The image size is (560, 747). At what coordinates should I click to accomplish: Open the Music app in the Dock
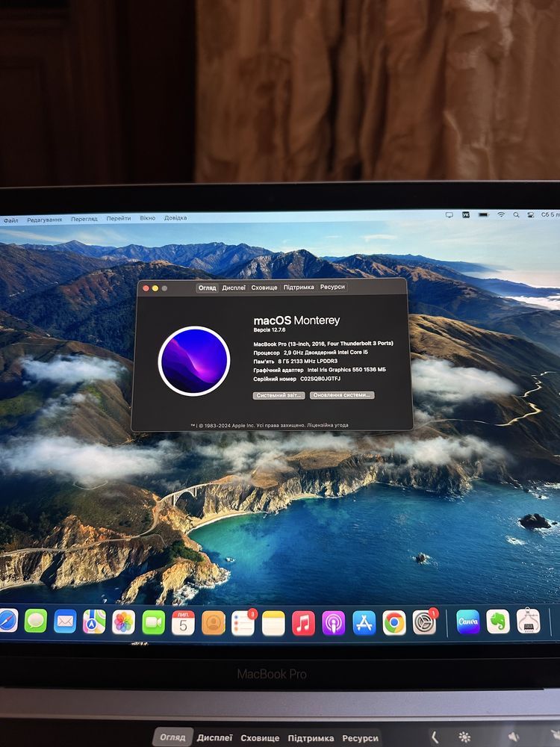(x=303, y=624)
